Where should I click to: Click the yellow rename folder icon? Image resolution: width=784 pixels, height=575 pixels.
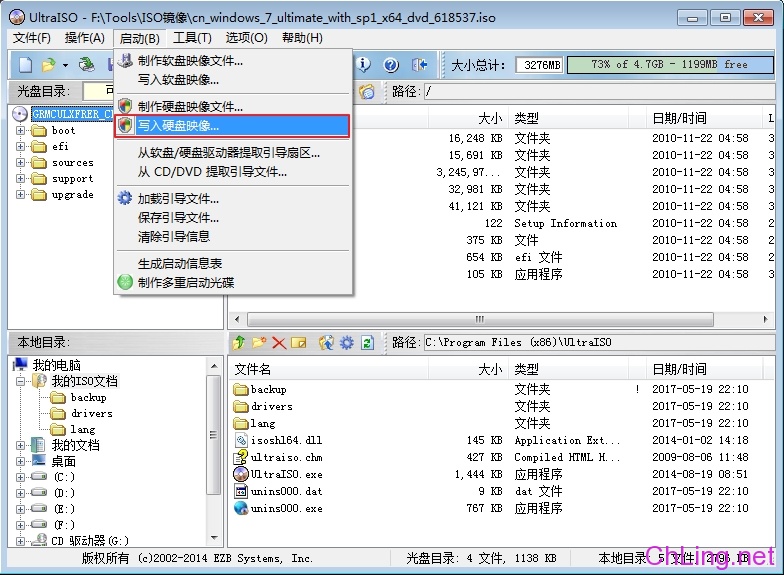pyautogui.click(x=298, y=342)
